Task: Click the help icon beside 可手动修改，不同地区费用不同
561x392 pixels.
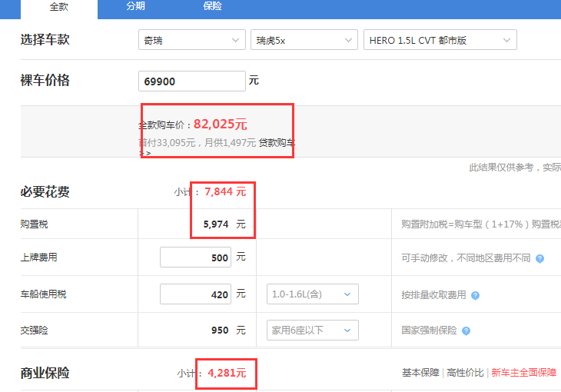Action: click(539, 258)
